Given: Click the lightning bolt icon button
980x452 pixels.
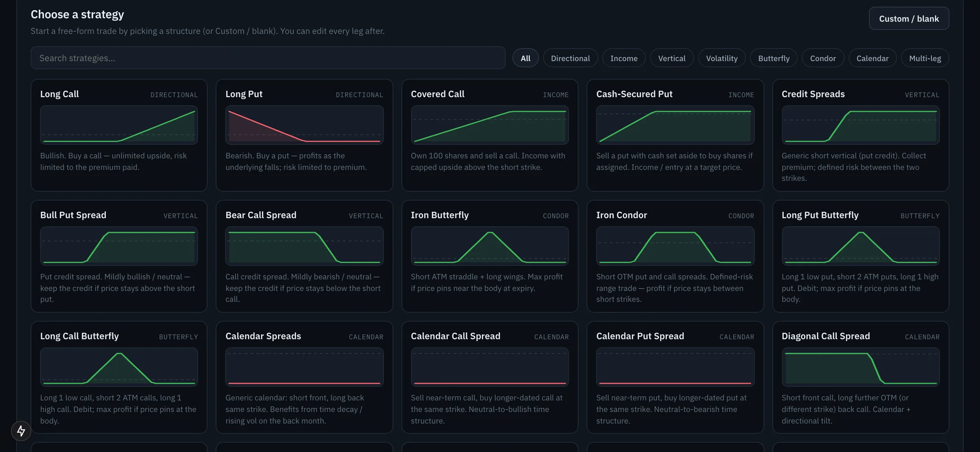Looking at the screenshot, I should tap(21, 431).
